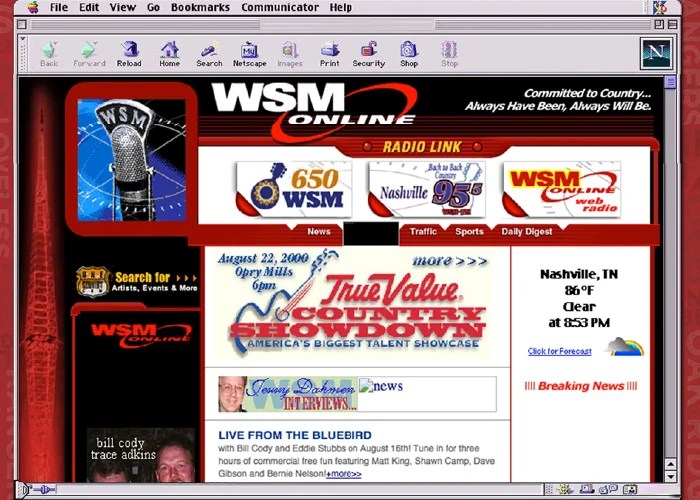Open the Go menu
Image resolution: width=700 pixels, height=500 pixels.
click(153, 7)
